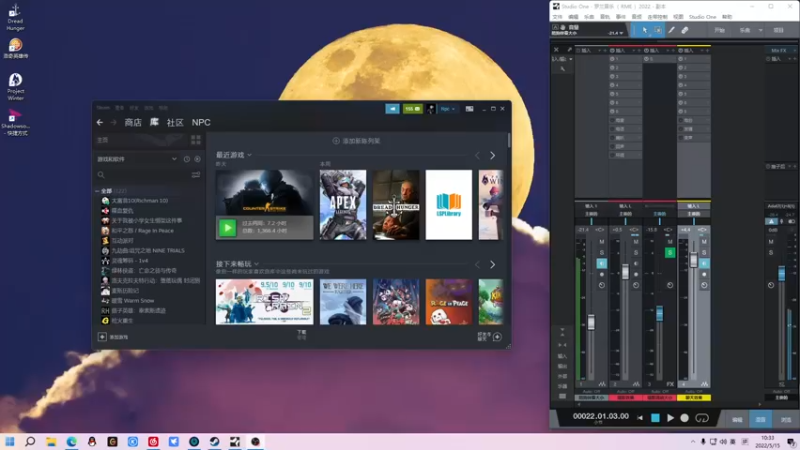Select the arrow tool in Studio One
This screenshot has width=800, height=450.
click(644, 30)
